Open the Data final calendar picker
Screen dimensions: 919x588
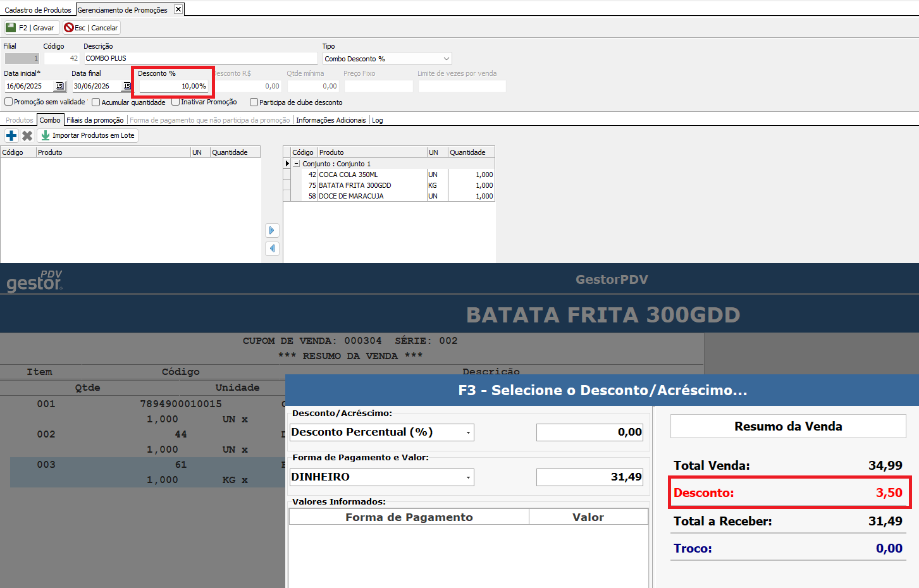127,86
